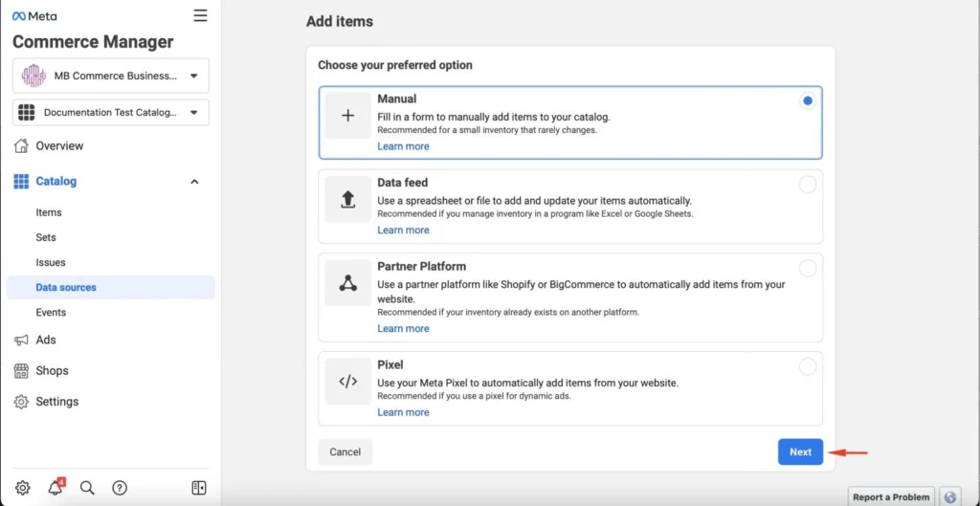980x506 pixels.
Task: Click the Partner Platform icon
Action: pos(348,283)
